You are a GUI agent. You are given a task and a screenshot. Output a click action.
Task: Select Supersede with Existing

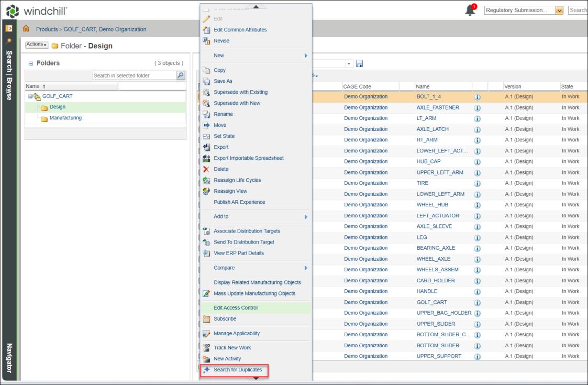click(240, 92)
